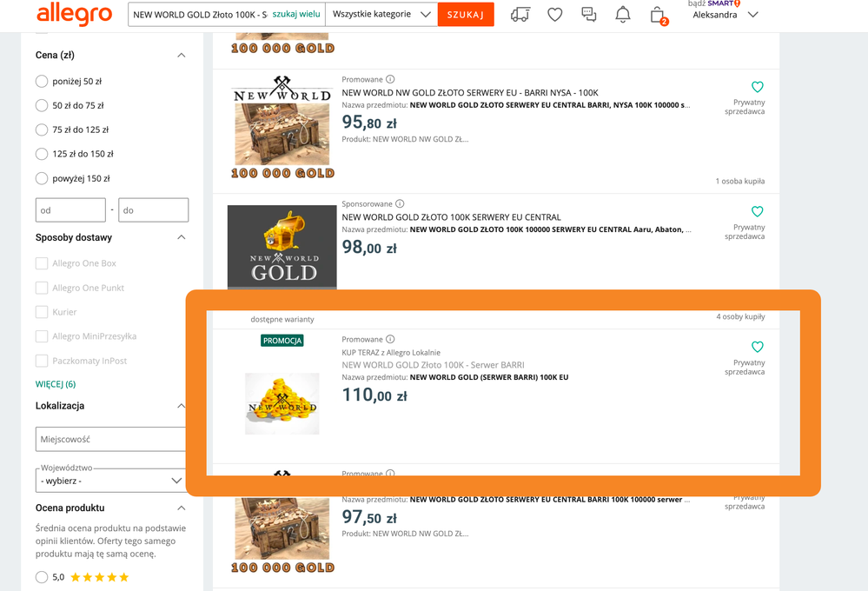The image size is (868, 591).
Task: Open notifications bell icon
Action: click(623, 15)
